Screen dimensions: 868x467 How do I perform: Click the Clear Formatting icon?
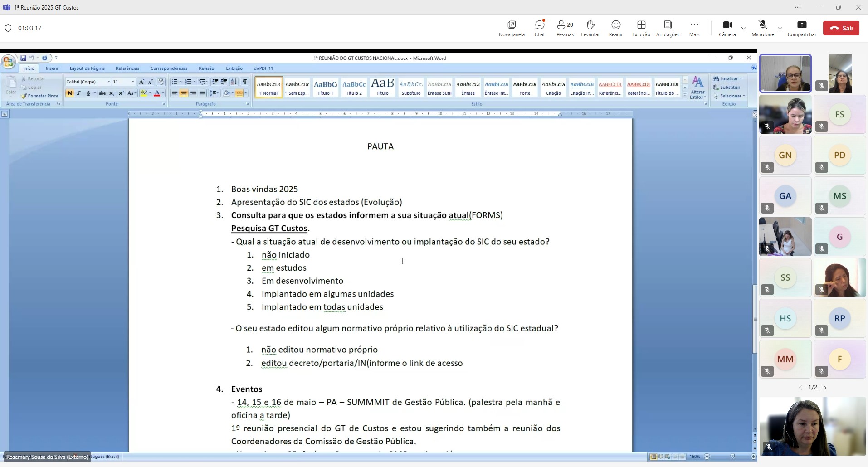(x=161, y=82)
